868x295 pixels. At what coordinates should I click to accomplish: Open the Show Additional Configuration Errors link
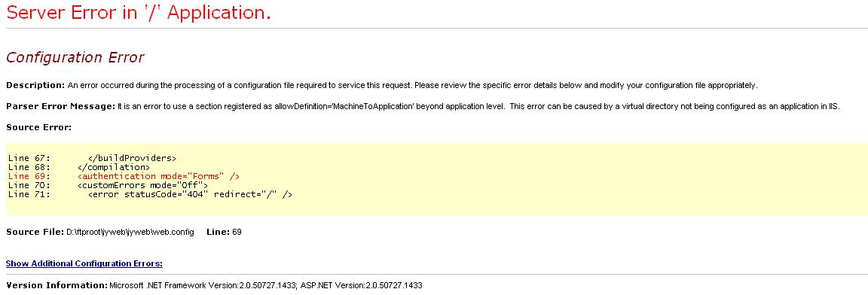[x=84, y=263]
